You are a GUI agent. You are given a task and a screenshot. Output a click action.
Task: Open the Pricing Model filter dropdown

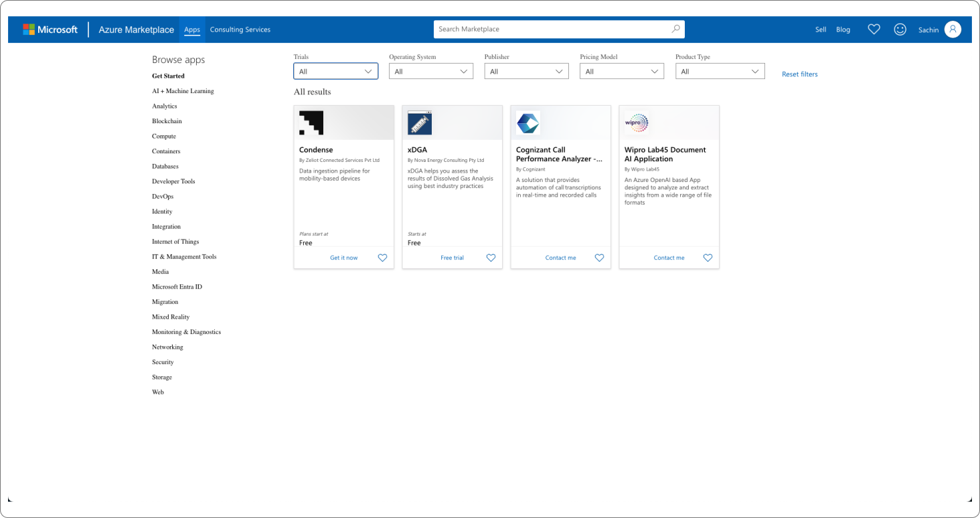[622, 71]
